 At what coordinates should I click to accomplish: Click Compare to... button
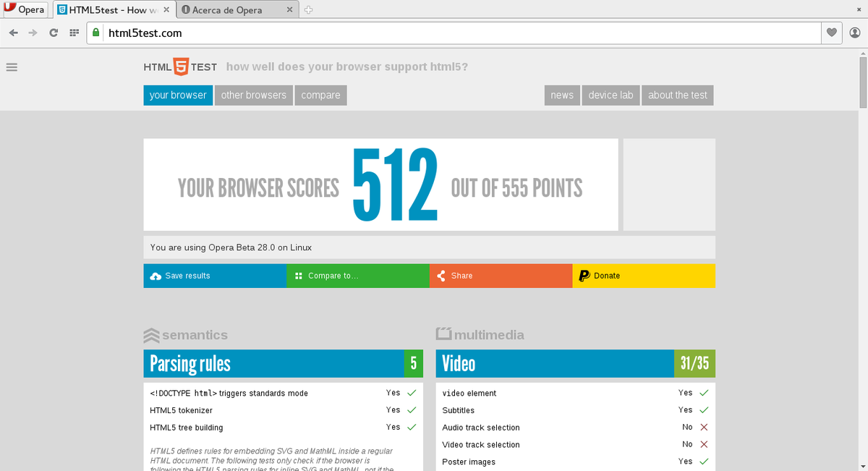[358, 276]
